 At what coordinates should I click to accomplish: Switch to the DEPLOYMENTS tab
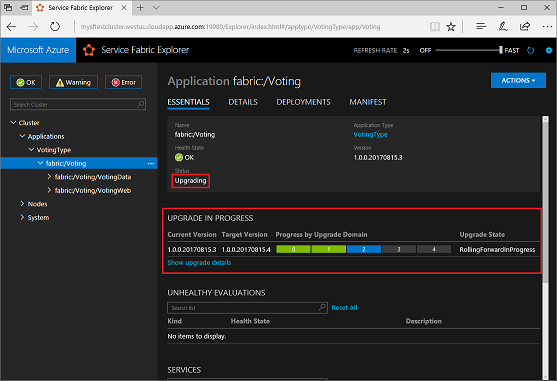[x=303, y=102]
